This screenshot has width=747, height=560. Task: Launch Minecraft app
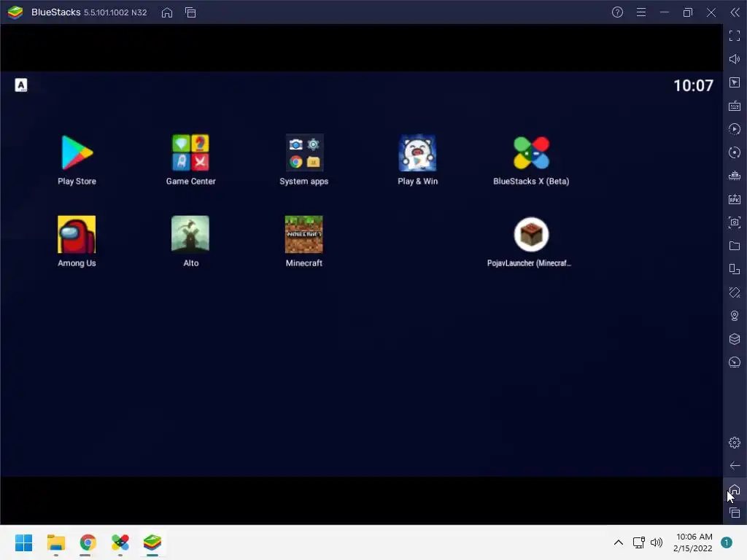point(304,234)
